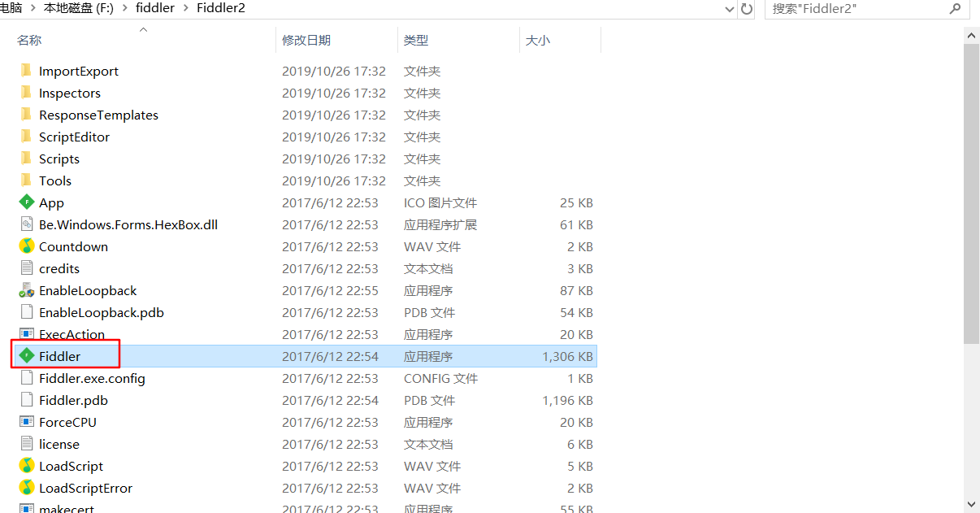Select the Inspectors folder name

pos(70,93)
